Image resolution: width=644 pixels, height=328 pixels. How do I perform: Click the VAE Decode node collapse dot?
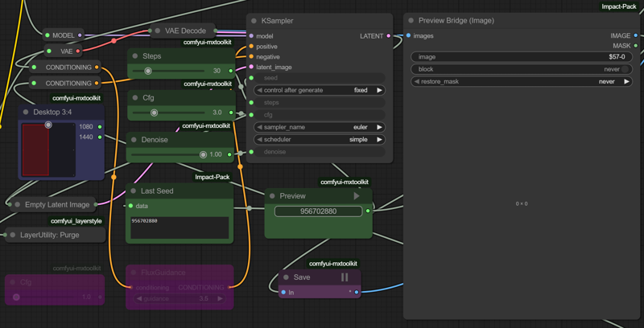(x=157, y=31)
